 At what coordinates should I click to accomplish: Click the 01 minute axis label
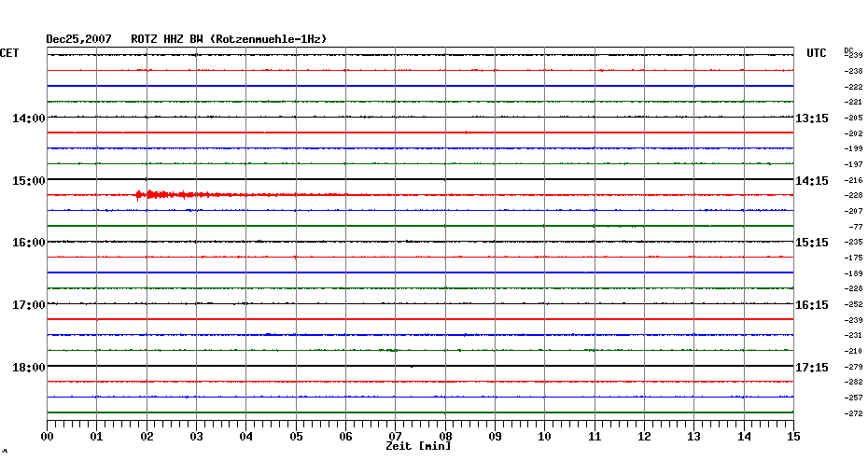pyautogui.click(x=97, y=437)
